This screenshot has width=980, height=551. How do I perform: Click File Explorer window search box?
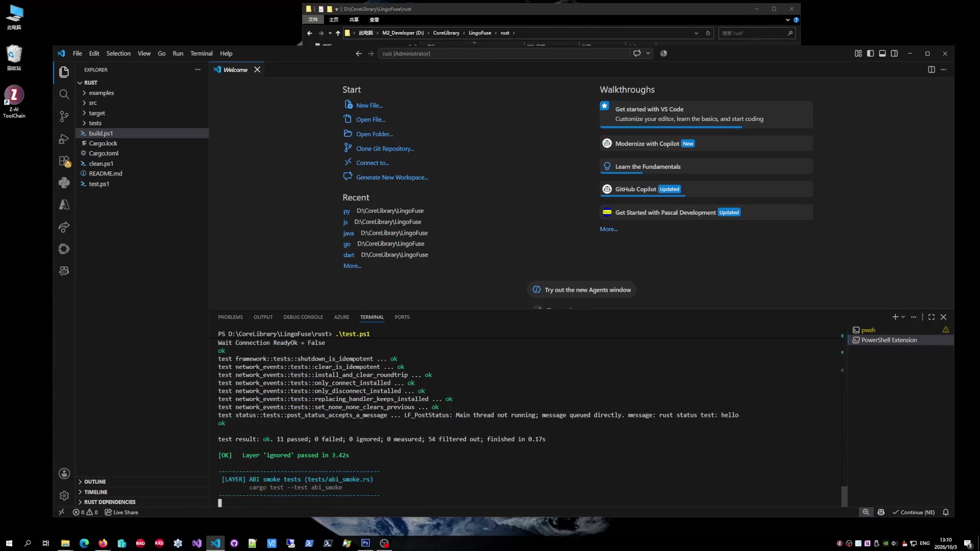[x=756, y=33]
